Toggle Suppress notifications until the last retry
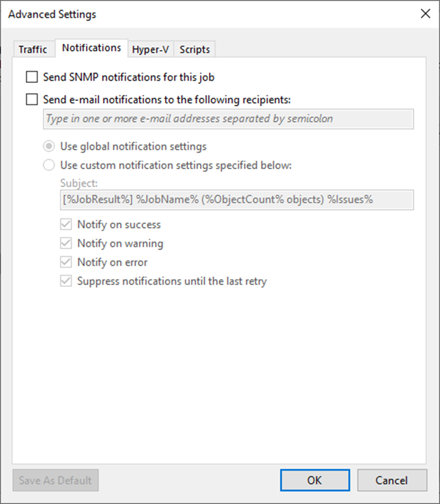 66,281
